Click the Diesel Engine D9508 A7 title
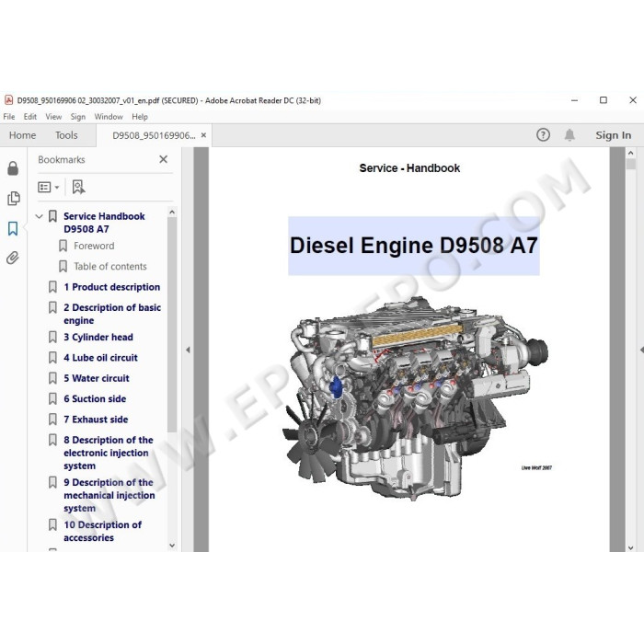This screenshot has height=644, width=644. point(414,246)
